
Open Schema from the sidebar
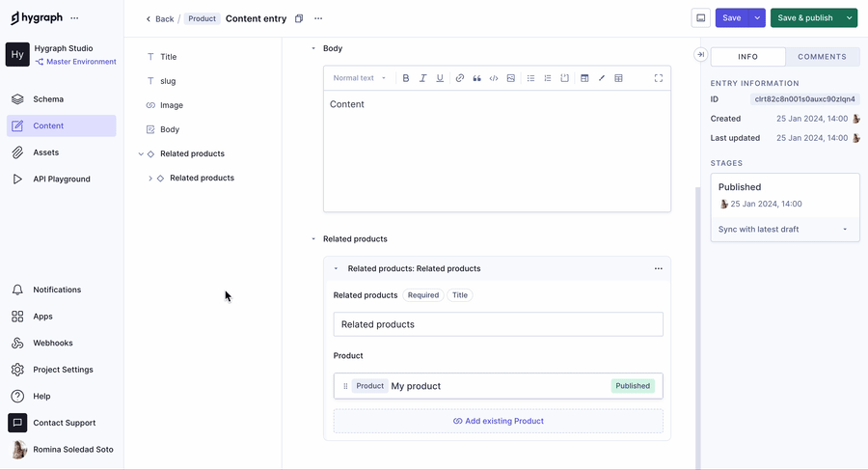pyautogui.click(x=48, y=99)
